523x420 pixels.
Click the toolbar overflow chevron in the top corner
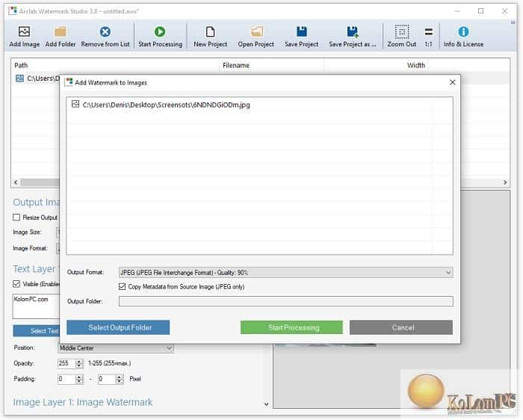(513, 22)
